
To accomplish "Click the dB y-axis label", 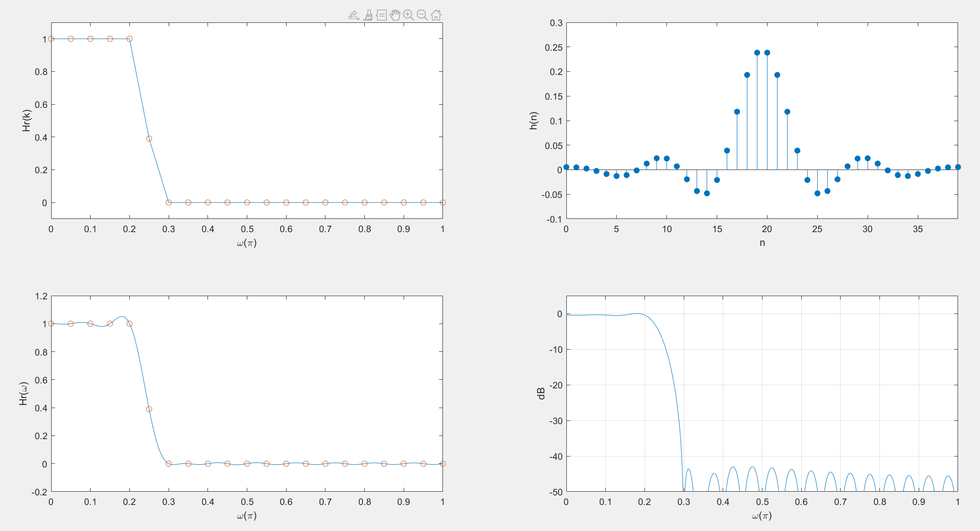I will click(x=541, y=393).
